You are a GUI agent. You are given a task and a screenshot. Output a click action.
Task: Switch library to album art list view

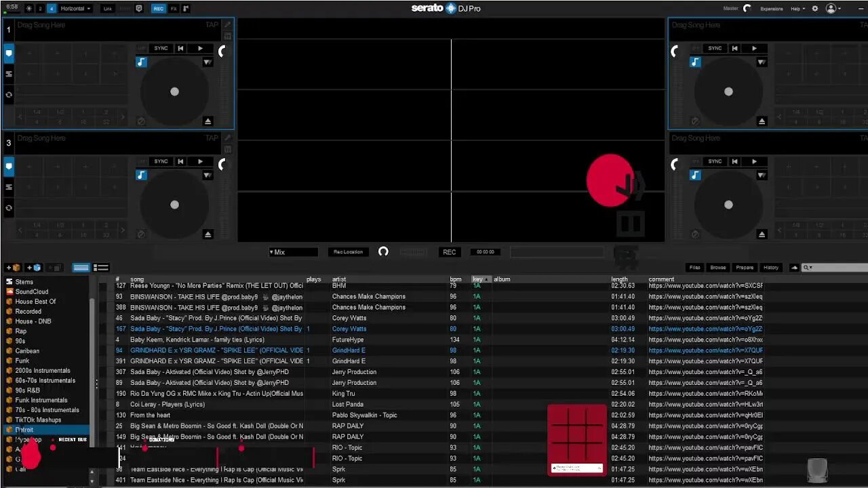click(x=101, y=268)
